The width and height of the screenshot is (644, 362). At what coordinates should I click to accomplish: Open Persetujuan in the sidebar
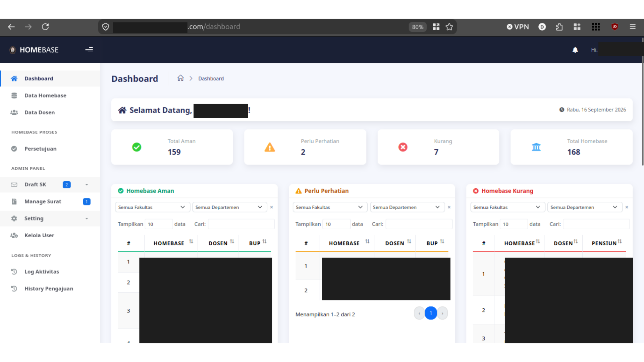[40, 149]
